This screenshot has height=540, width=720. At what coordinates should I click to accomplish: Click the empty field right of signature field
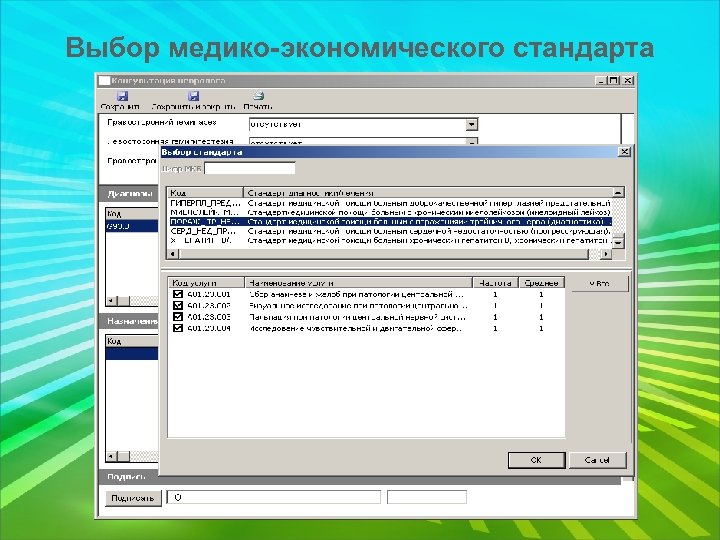pyautogui.click(x=427, y=497)
